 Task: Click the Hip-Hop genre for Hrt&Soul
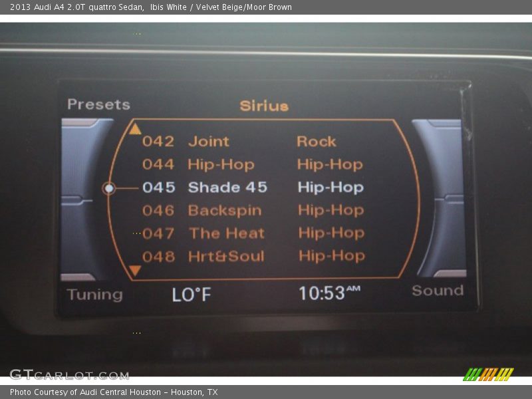pyautogui.click(x=332, y=256)
